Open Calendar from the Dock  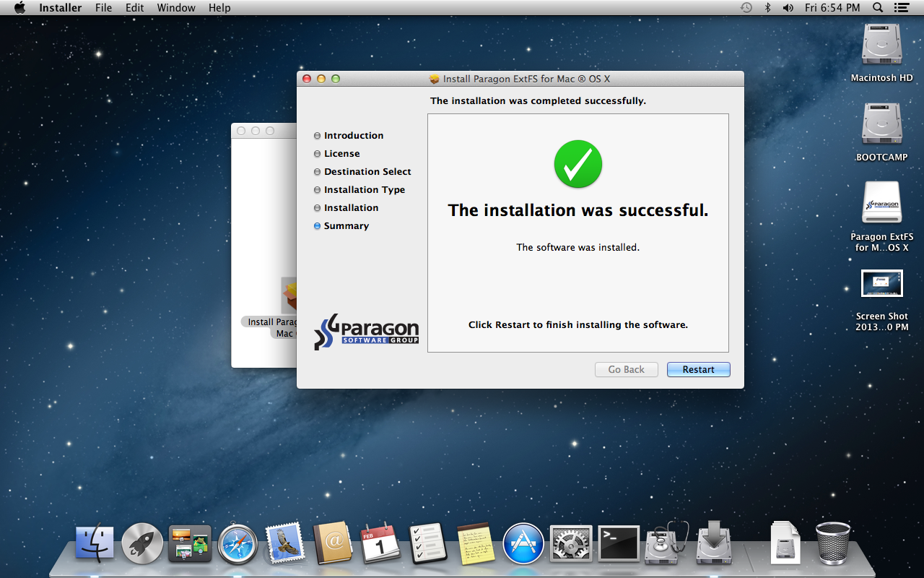(380, 543)
